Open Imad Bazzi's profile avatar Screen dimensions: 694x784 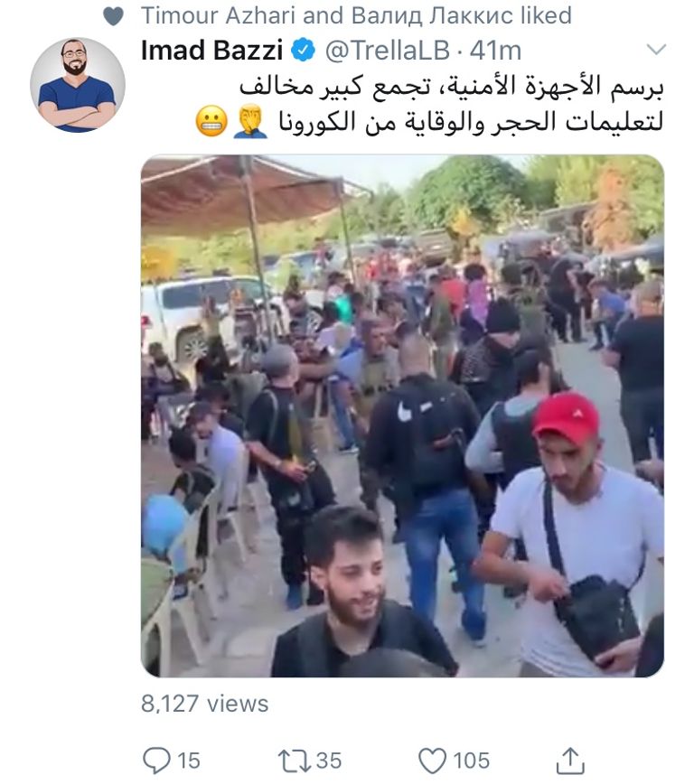[78, 85]
